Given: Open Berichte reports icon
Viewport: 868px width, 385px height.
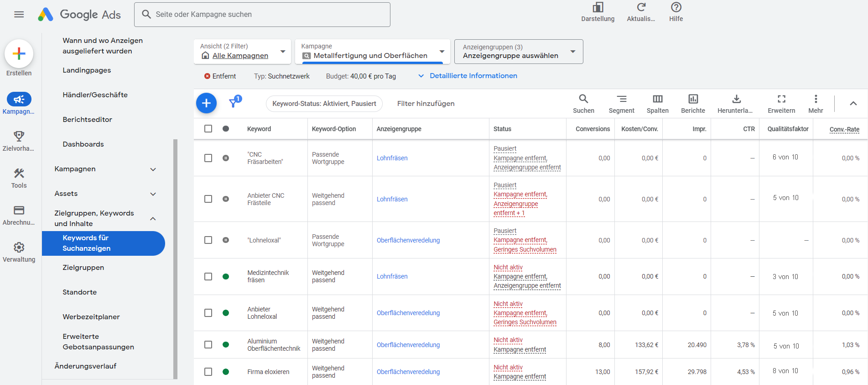Looking at the screenshot, I should pyautogui.click(x=693, y=104).
